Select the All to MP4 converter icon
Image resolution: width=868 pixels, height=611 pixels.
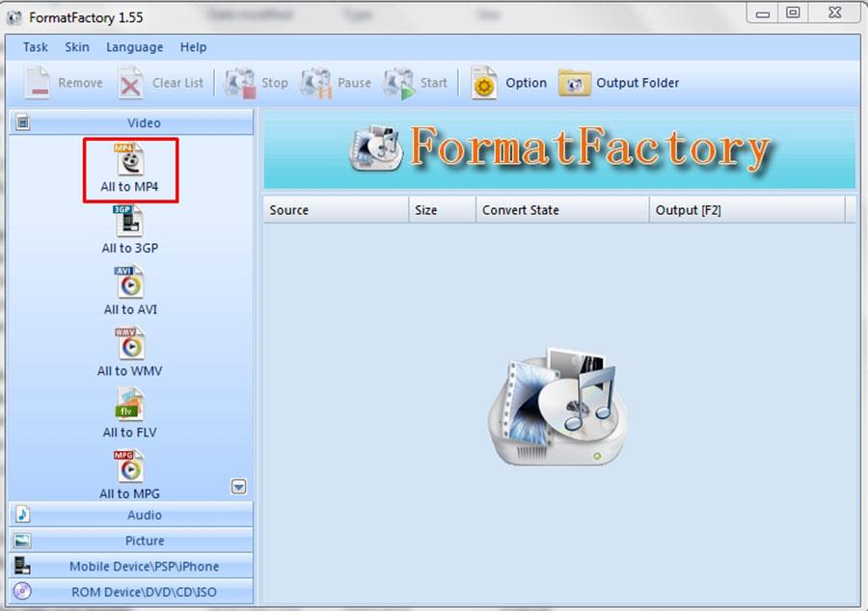[x=129, y=160]
